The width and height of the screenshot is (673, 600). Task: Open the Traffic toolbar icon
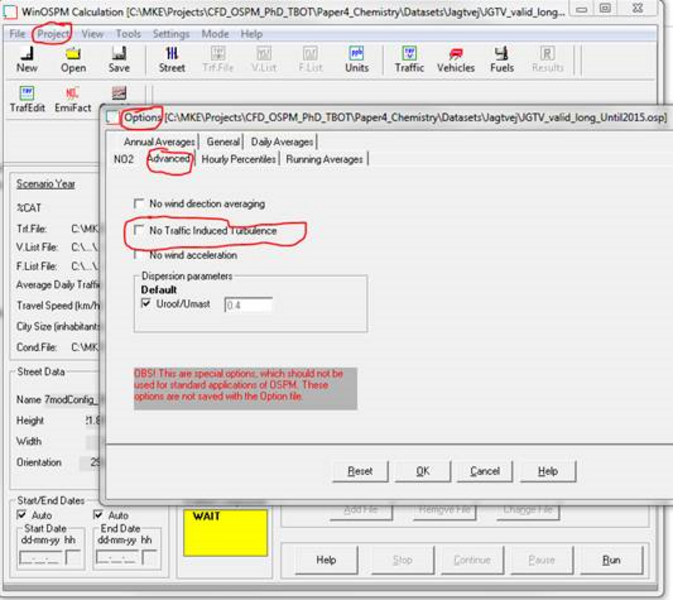[x=409, y=58]
